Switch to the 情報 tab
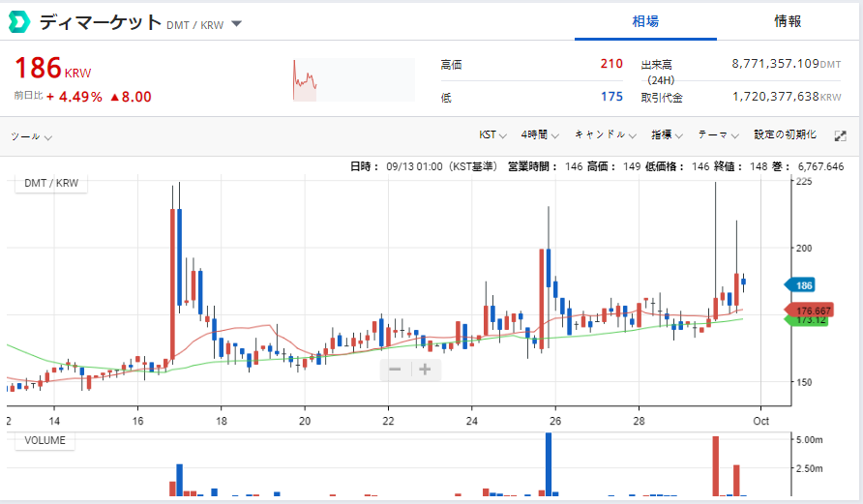Screen dimensions: 863x504 click(x=788, y=21)
